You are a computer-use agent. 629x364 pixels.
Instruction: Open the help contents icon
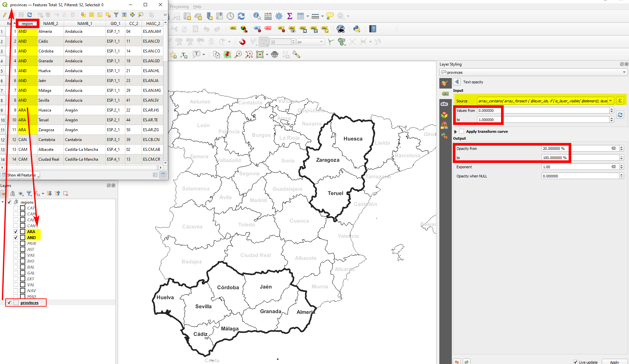[x=373, y=29]
